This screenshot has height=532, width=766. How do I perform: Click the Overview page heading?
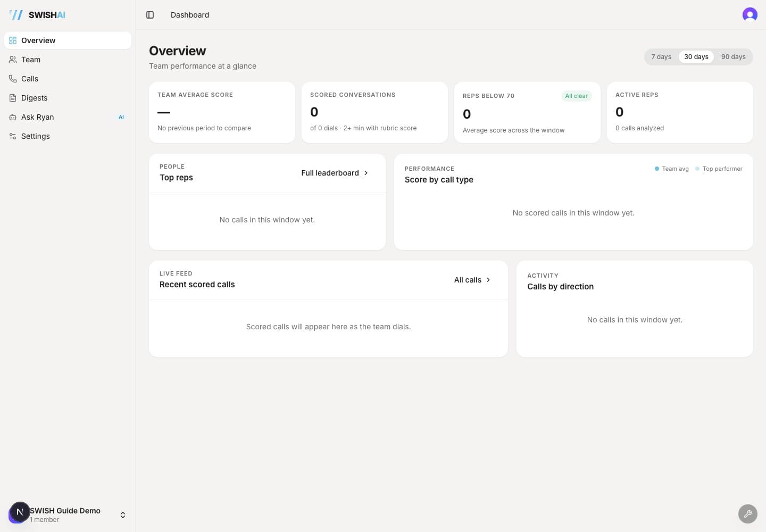(178, 51)
